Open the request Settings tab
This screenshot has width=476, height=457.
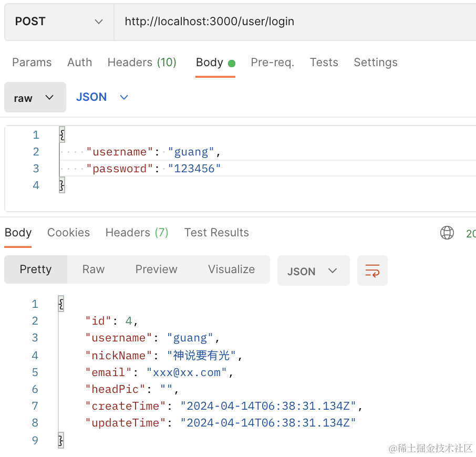pos(375,63)
